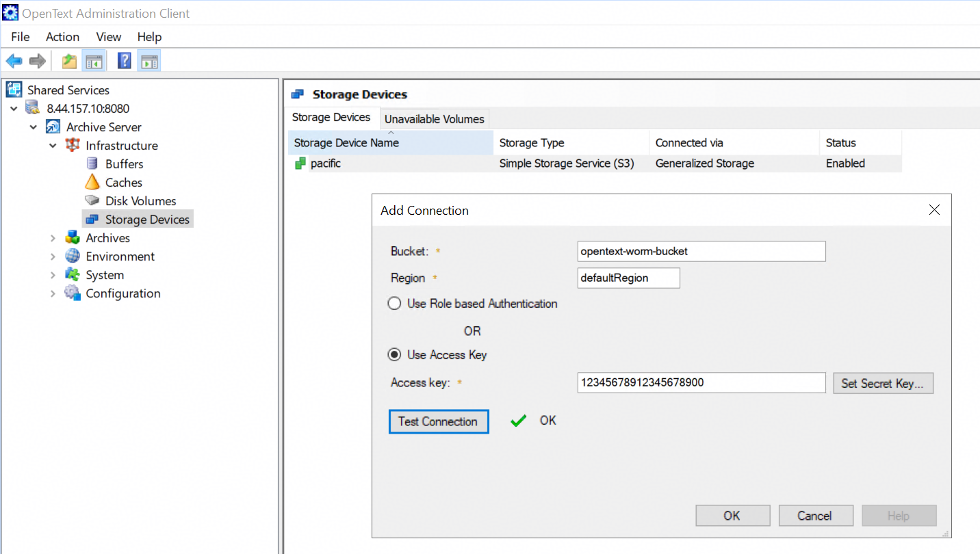Open the File menu
980x554 pixels.
click(x=21, y=37)
